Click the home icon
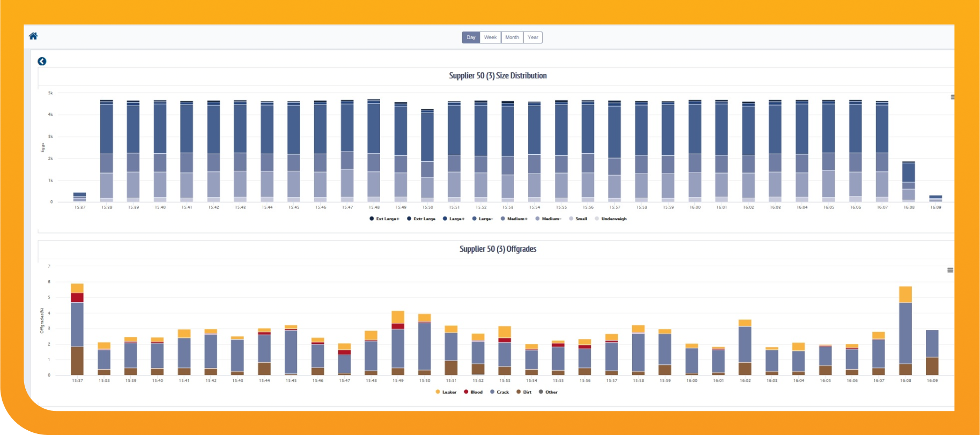980x435 pixels. pyautogui.click(x=33, y=36)
